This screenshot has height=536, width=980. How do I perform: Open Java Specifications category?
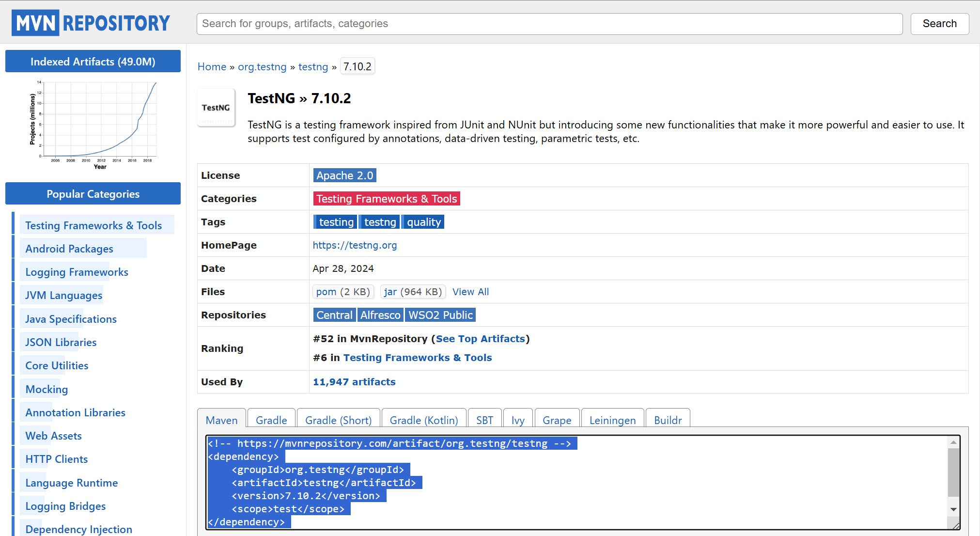(71, 319)
